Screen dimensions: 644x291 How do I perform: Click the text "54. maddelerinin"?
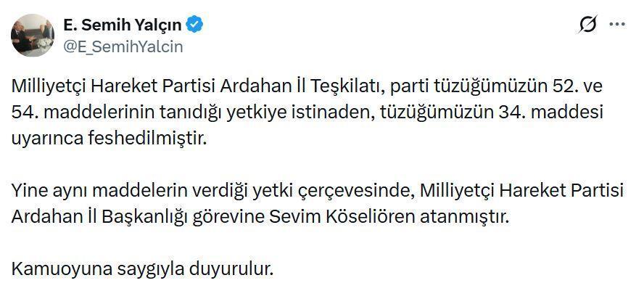coord(66,112)
